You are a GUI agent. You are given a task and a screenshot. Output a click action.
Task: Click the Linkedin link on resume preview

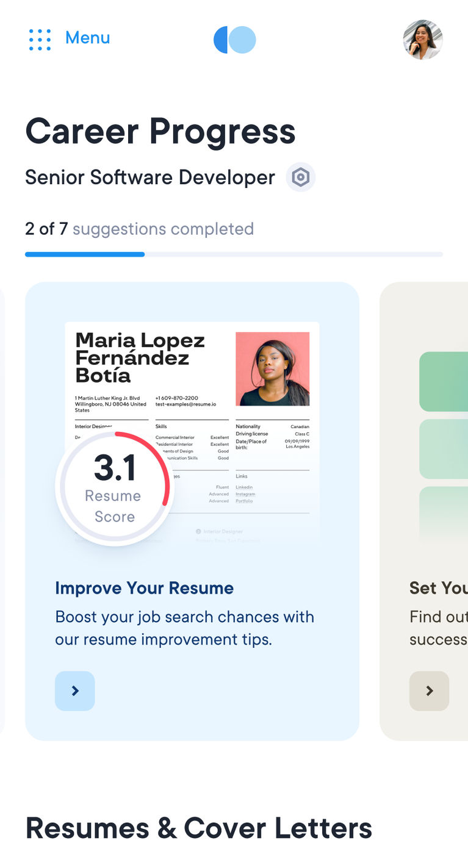pyautogui.click(x=244, y=487)
